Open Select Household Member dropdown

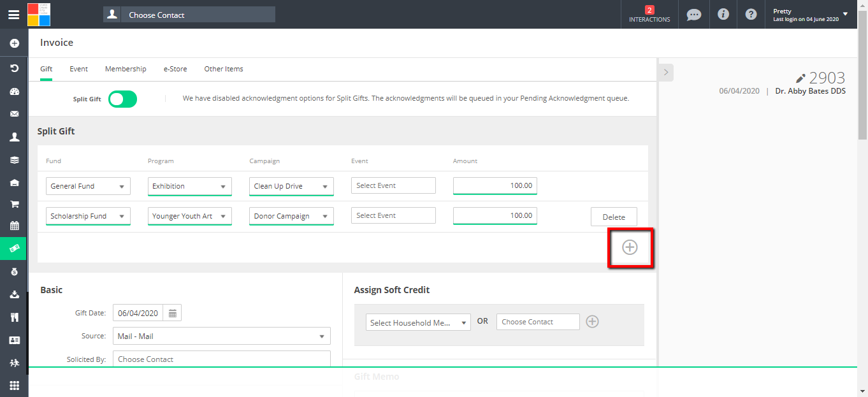click(x=418, y=322)
